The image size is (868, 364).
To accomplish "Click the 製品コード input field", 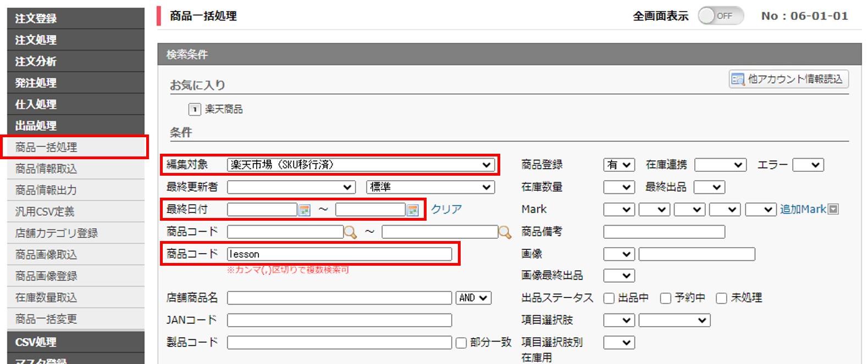I will click(x=339, y=343).
